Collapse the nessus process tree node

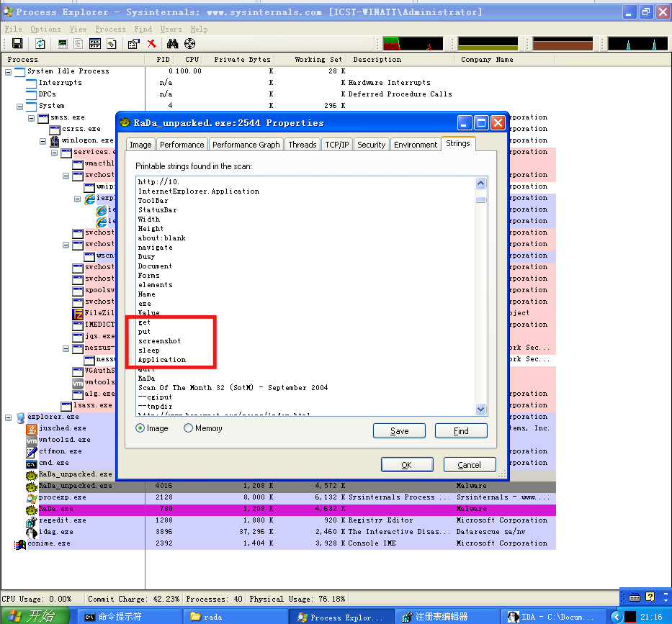(x=66, y=348)
